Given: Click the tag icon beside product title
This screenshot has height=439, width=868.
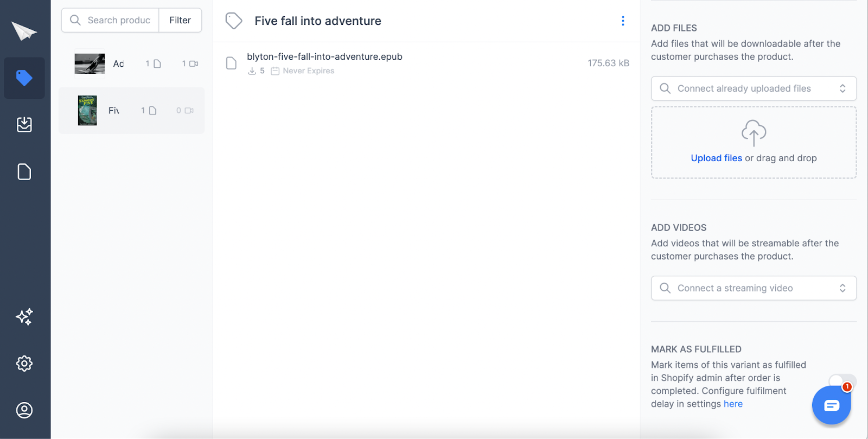Looking at the screenshot, I should [x=234, y=21].
